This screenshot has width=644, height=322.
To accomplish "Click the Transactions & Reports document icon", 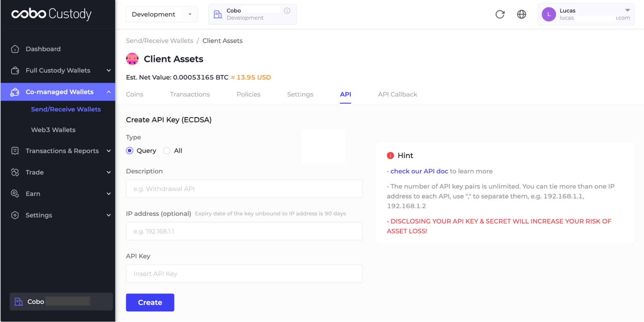I will coord(15,151).
